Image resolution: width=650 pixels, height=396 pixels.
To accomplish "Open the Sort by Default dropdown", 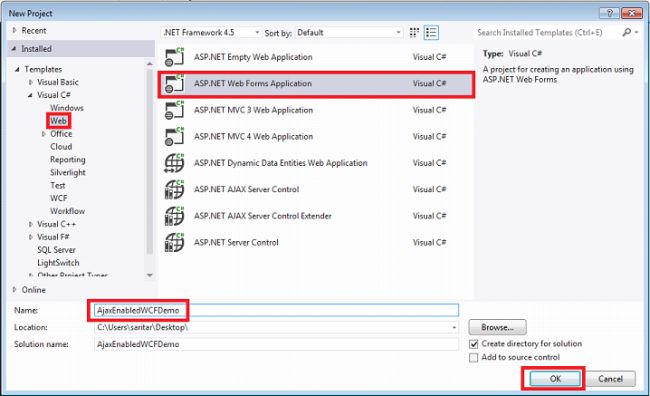I will coord(349,32).
